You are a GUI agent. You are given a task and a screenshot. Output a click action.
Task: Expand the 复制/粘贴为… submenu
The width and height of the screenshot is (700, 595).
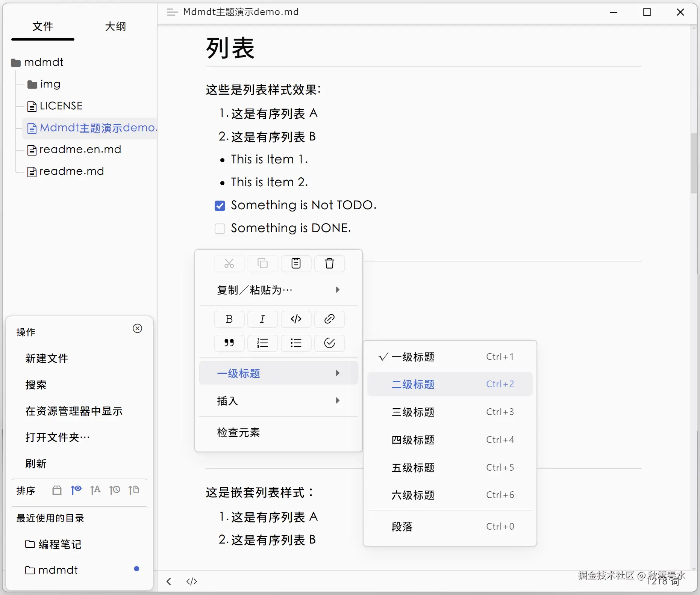click(x=278, y=290)
